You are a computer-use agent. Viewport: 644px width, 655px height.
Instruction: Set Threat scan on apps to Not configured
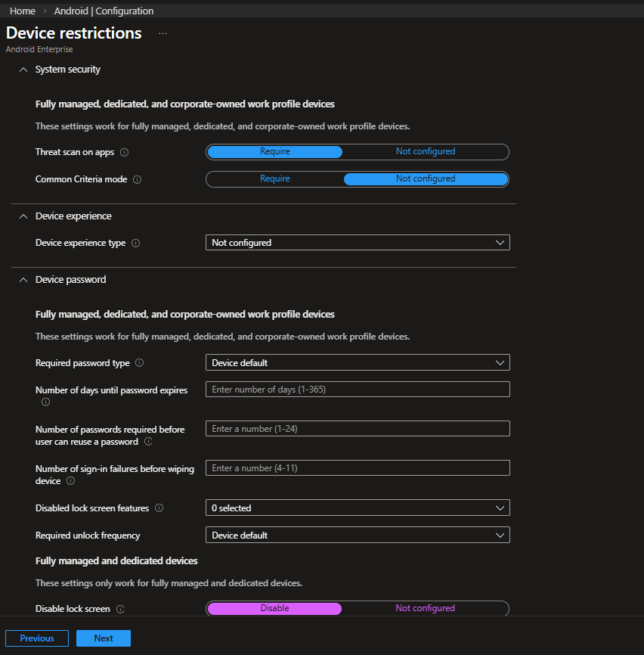426,152
